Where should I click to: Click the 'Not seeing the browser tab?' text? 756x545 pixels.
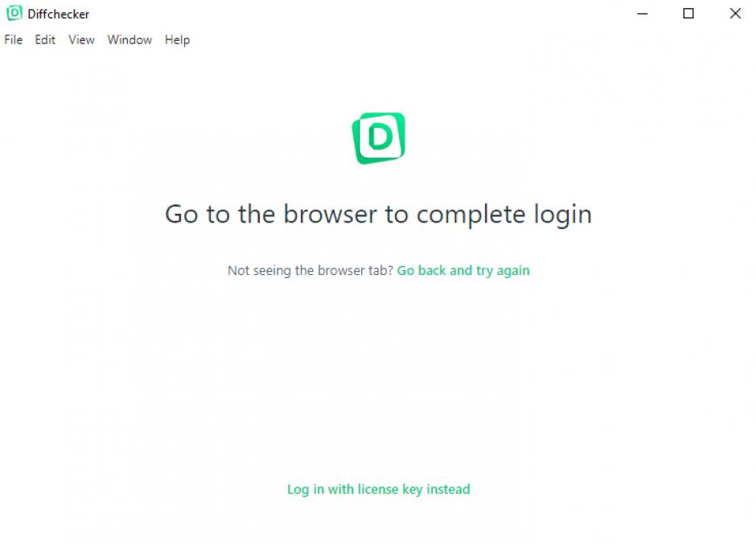pos(310,270)
